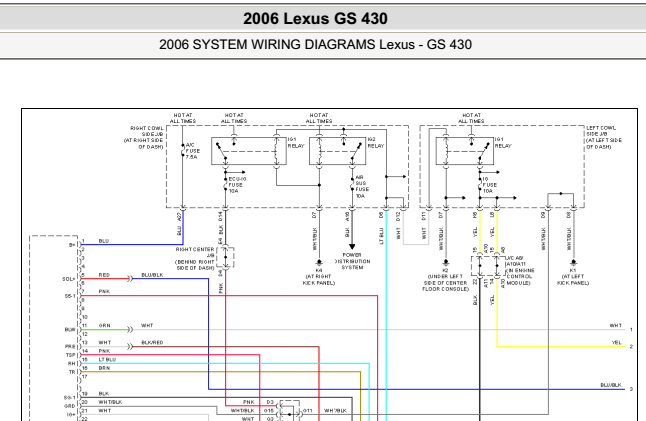Click "K2 (UNDER LEFT SIDE OF CENTER FLOOR CONSOLE)" label
Image resolution: width=646 pixels, height=421 pixels.
coord(445,280)
